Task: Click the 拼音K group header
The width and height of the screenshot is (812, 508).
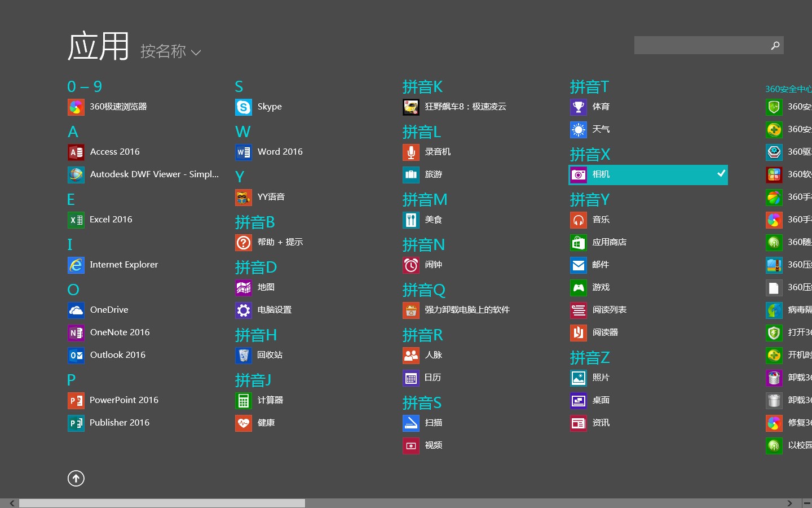Action: click(x=422, y=87)
